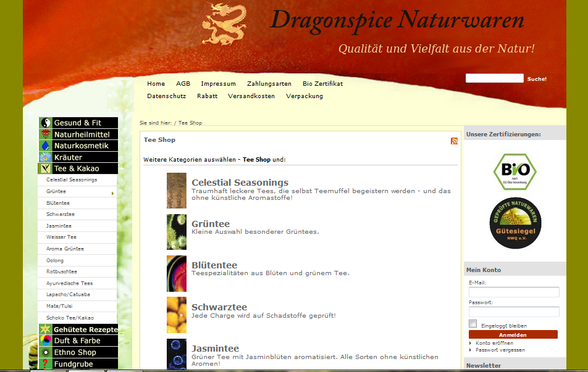Click the Bio certification logo
588x372 pixels.
coord(514,172)
